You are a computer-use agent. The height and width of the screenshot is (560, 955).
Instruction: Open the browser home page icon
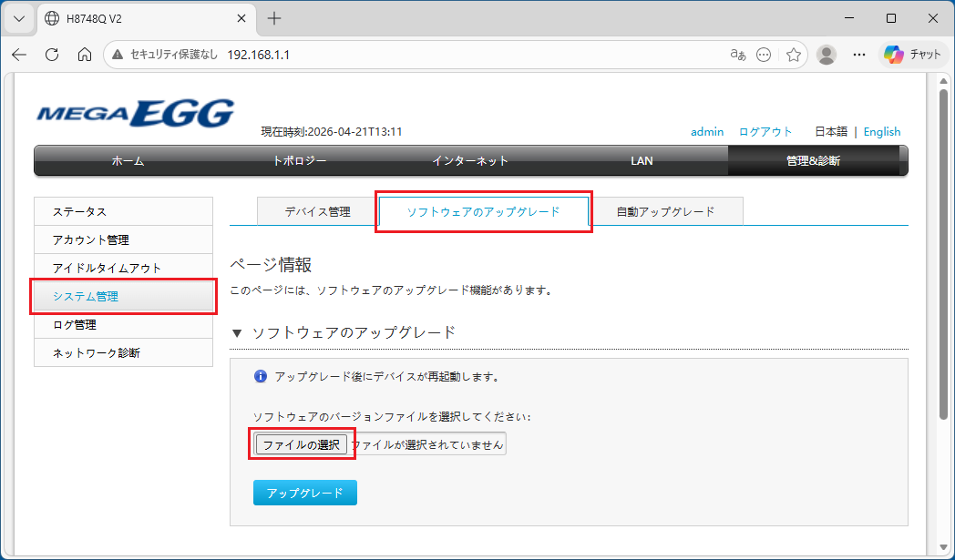[x=85, y=55]
